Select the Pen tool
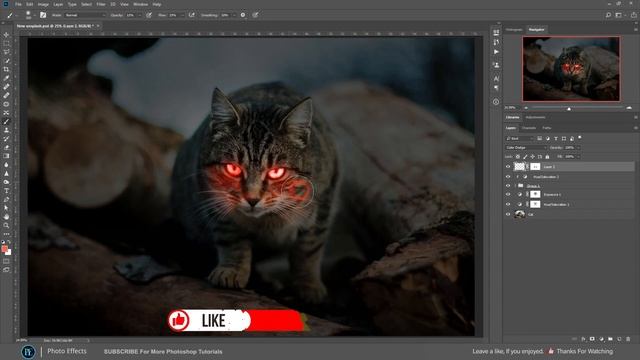The image size is (640, 360). tap(6, 199)
